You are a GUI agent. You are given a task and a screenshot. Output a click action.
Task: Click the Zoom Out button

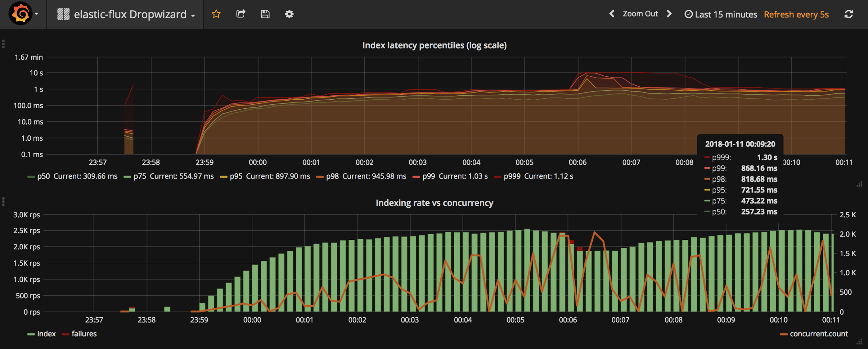[640, 14]
